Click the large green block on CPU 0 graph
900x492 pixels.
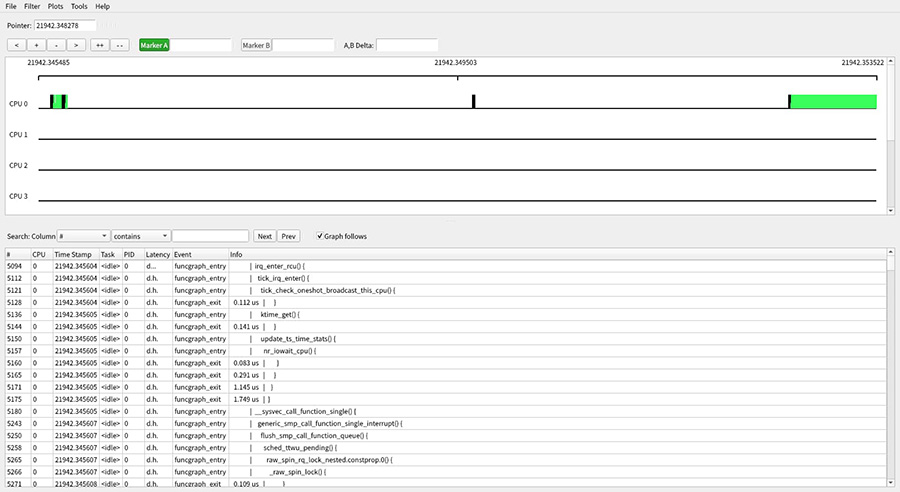[833, 102]
